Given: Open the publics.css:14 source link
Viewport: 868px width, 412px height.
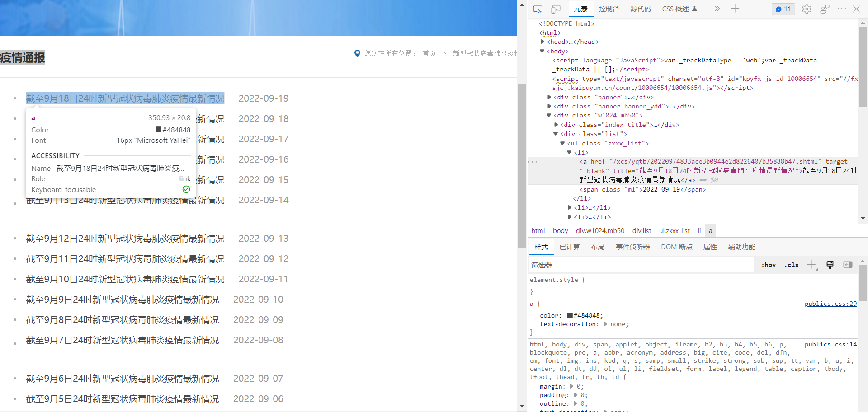Looking at the screenshot, I should (x=830, y=344).
